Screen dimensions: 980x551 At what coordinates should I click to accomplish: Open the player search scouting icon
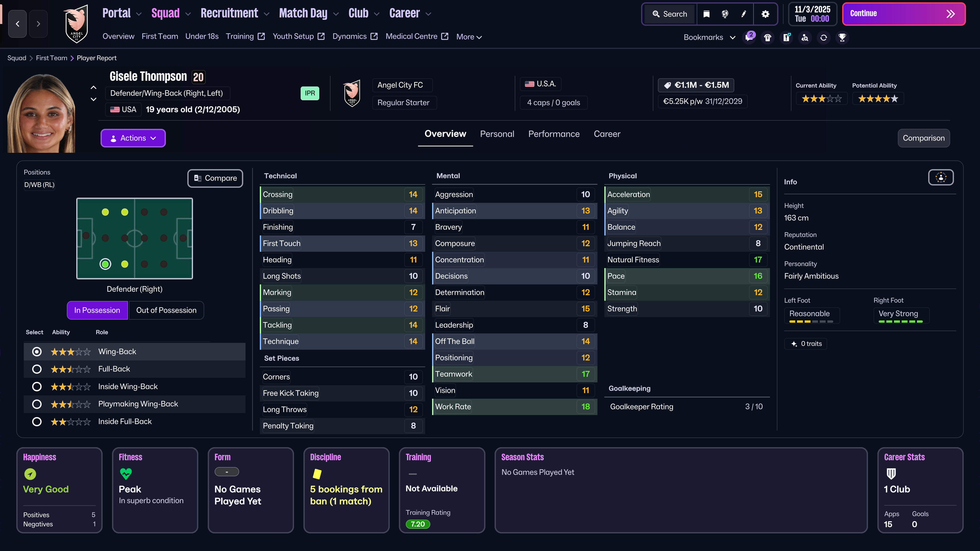pos(805,37)
